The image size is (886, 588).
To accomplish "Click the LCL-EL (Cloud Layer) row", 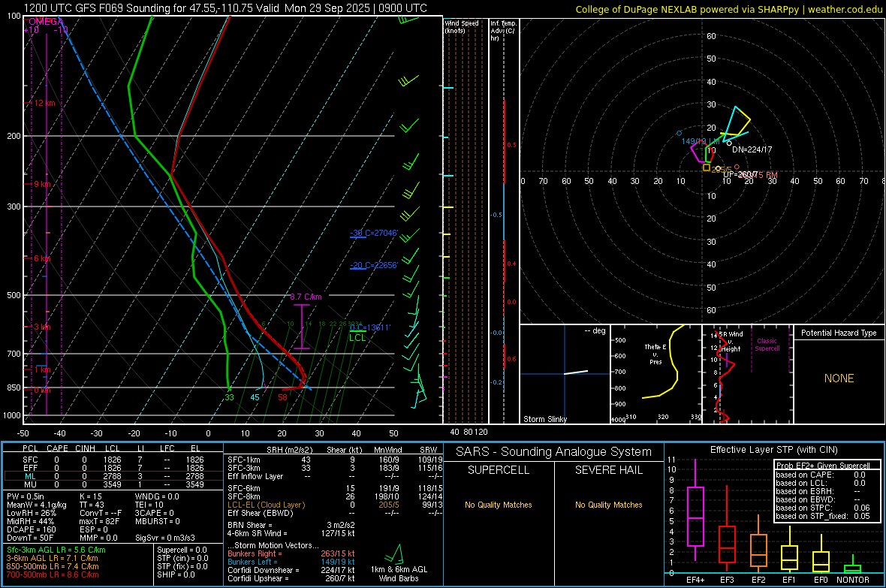I will (335, 505).
